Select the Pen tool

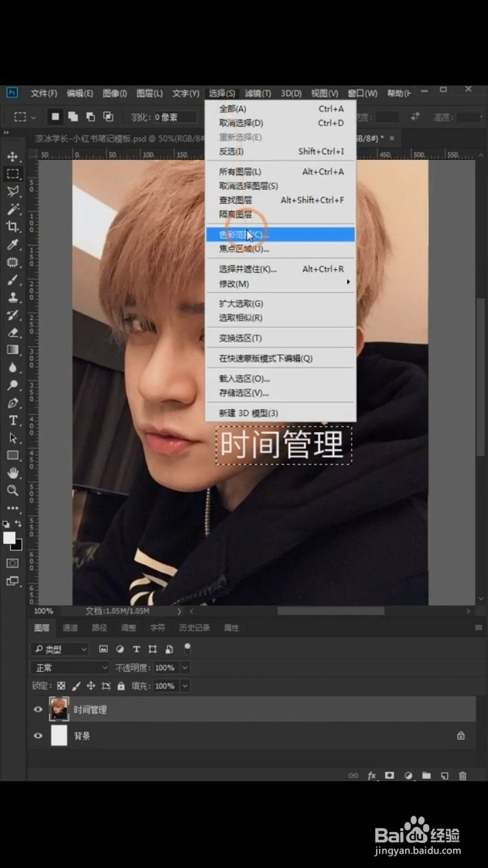point(13,403)
